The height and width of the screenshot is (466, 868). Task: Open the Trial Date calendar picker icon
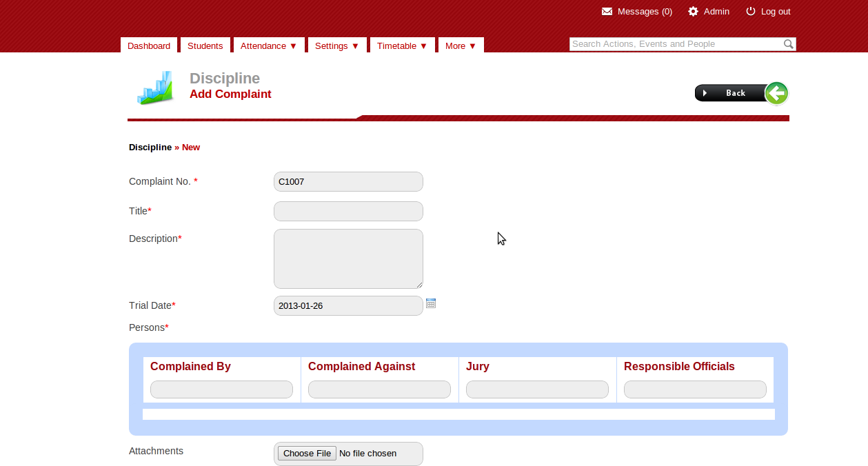431,303
